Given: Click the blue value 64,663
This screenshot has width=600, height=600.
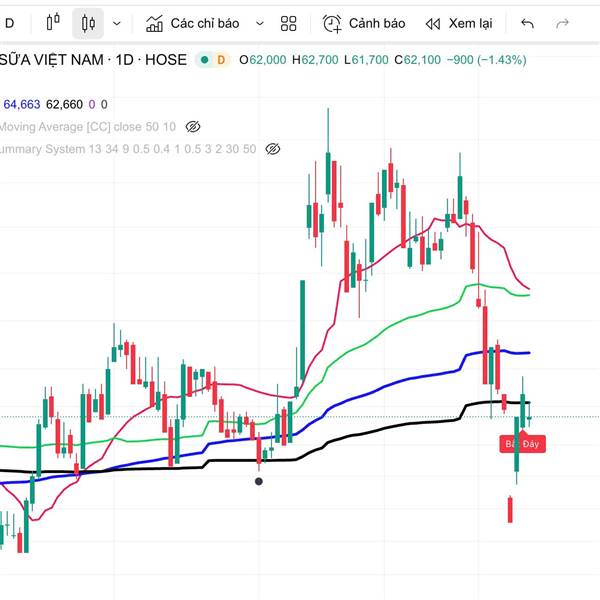Looking at the screenshot, I should coord(22,104).
